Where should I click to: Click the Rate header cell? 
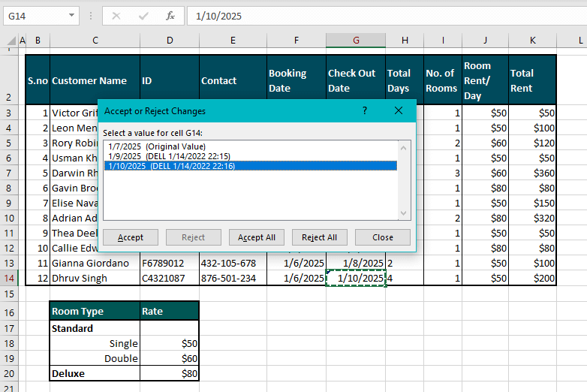170,311
